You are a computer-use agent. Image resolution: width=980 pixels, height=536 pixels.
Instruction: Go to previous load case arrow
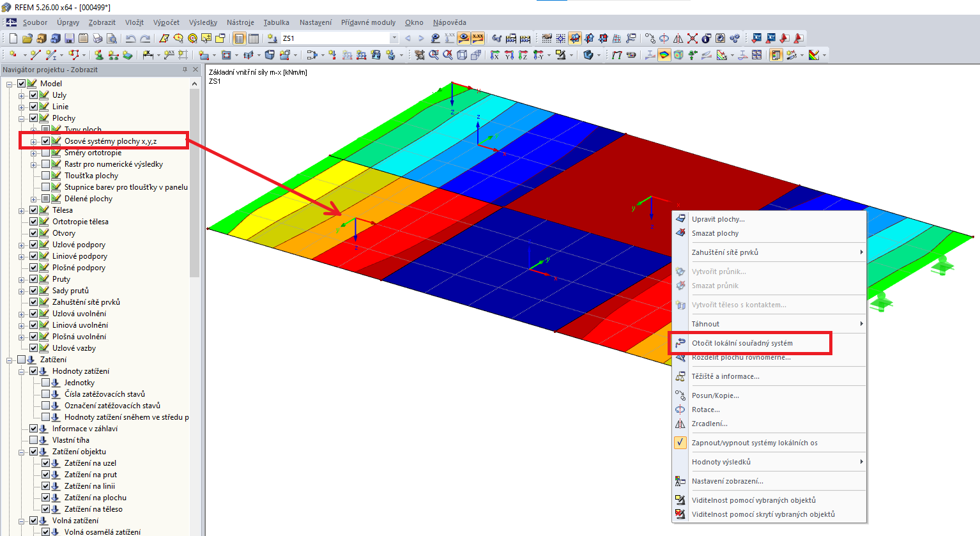point(408,38)
